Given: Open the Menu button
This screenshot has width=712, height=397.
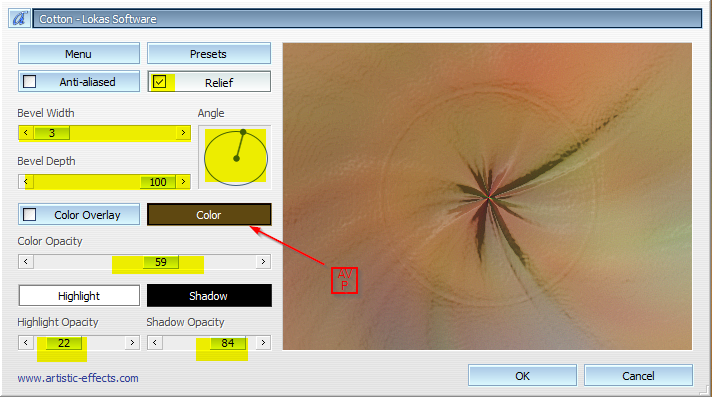Looking at the screenshot, I should [79, 54].
